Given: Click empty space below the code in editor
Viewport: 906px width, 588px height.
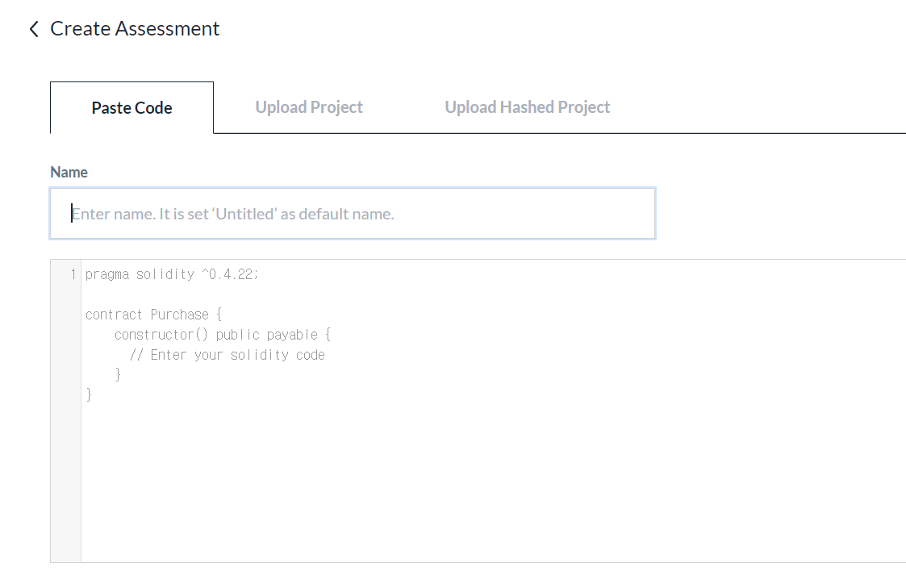Looking at the screenshot, I should (x=491, y=486).
